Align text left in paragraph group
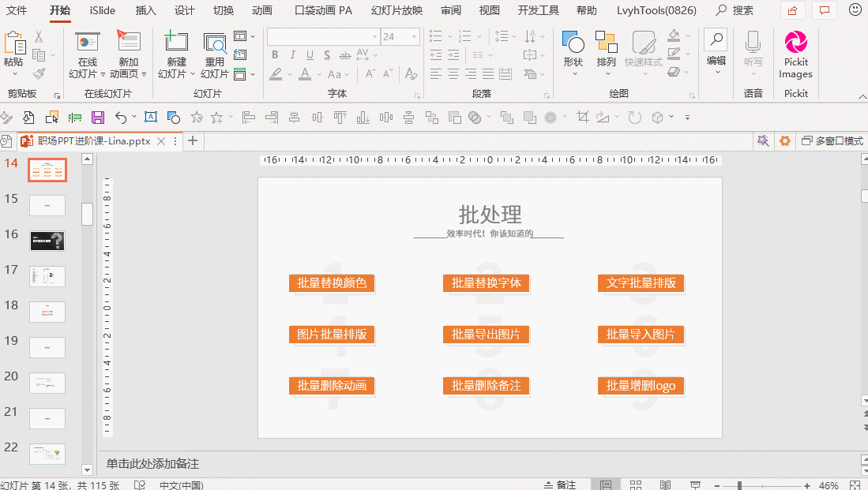This screenshot has height=490, width=868. [436, 73]
